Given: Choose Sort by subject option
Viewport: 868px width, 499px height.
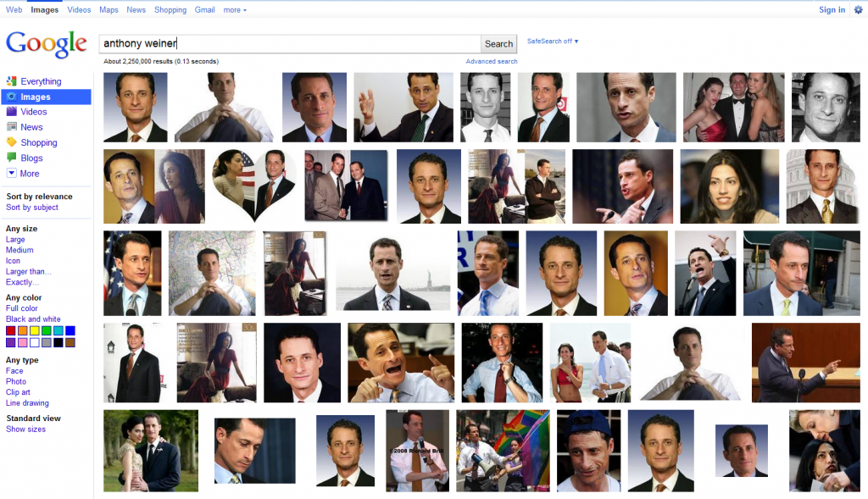Looking at the screenshot, I should 32,208.
